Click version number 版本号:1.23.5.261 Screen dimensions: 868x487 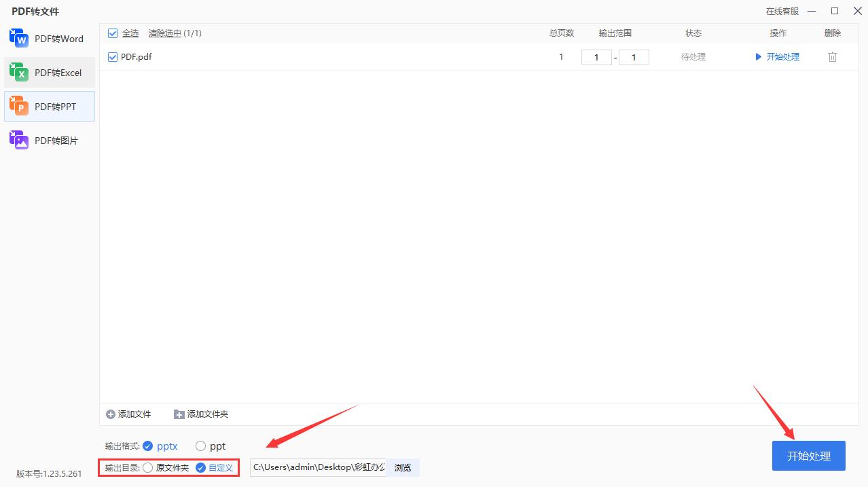[49, 474]
